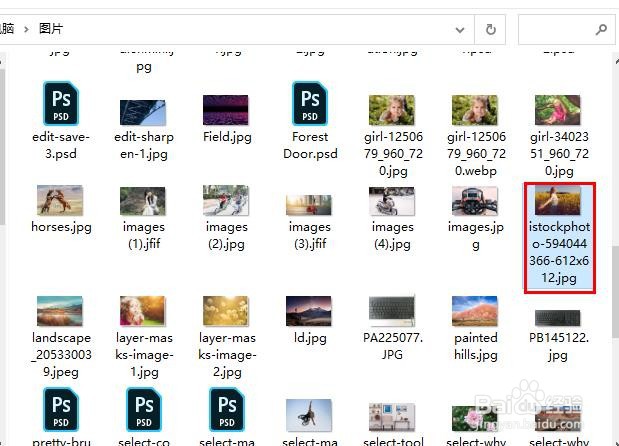Select the edit-sharpen-1.jpg thumbnail
Viewport: 619px width, 446px height.
tap(143, 112)
